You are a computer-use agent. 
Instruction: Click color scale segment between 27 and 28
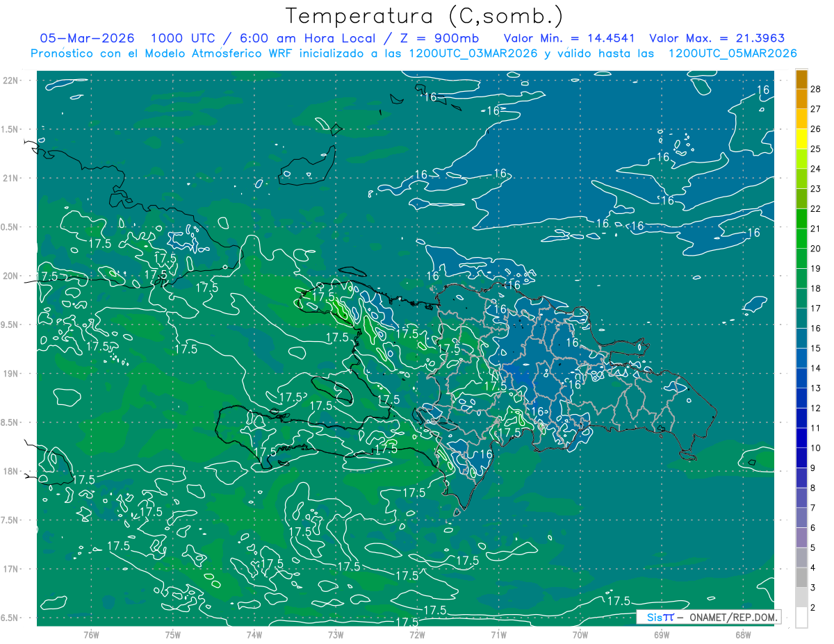click(x=801, y=99)
